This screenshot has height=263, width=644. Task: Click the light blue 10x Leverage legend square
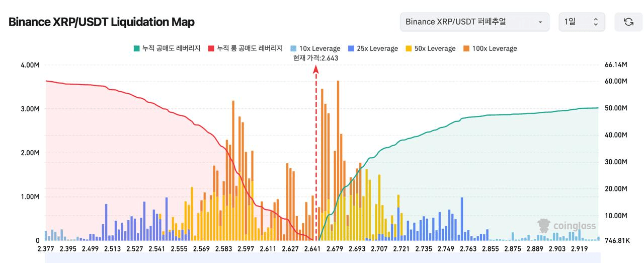(x=293, y=48)
